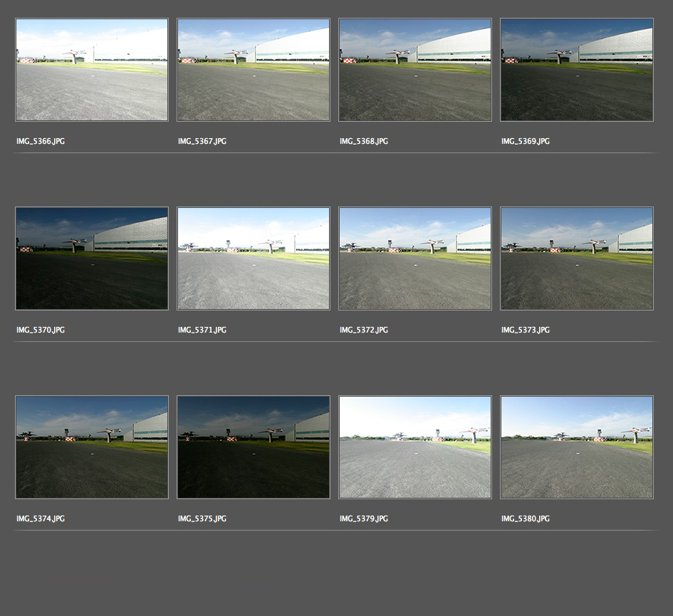Click the underexposed IMG_5375.JPG thumbnail
The image size is (673, 616).
click(254, 447)
